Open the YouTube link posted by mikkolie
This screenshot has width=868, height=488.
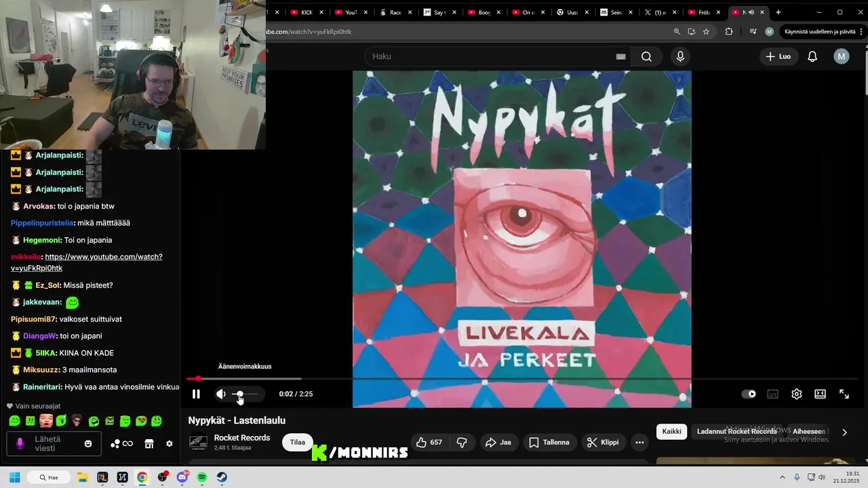(86, 262)
